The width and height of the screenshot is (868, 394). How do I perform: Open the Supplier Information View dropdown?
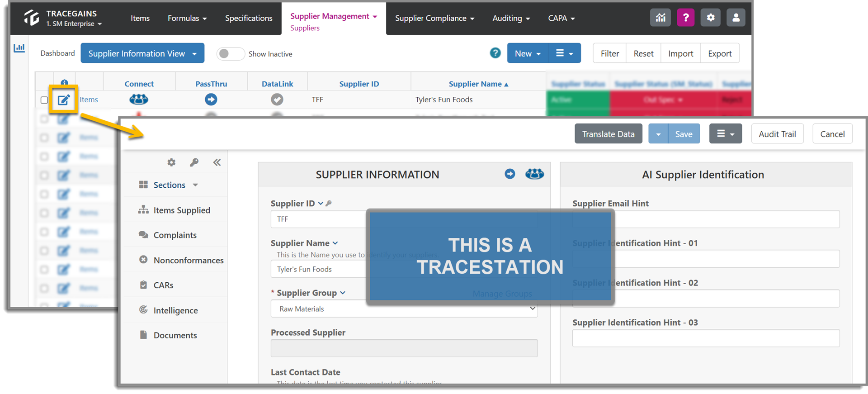142,53
